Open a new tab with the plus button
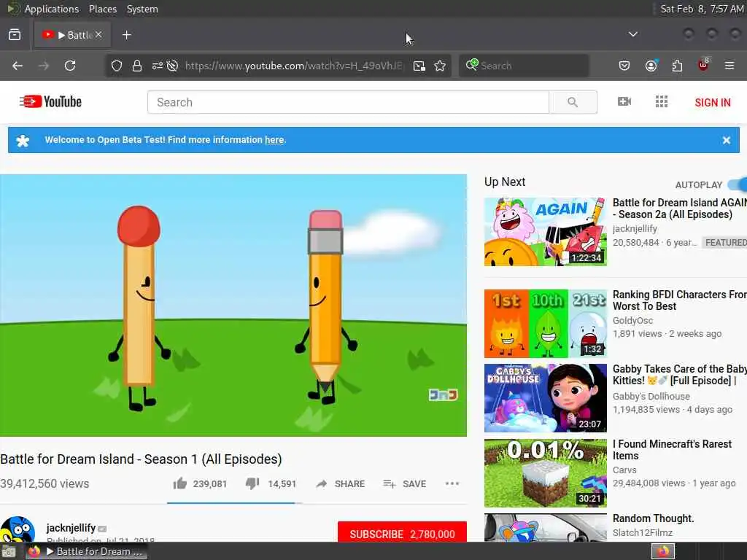 click(127, 35)
